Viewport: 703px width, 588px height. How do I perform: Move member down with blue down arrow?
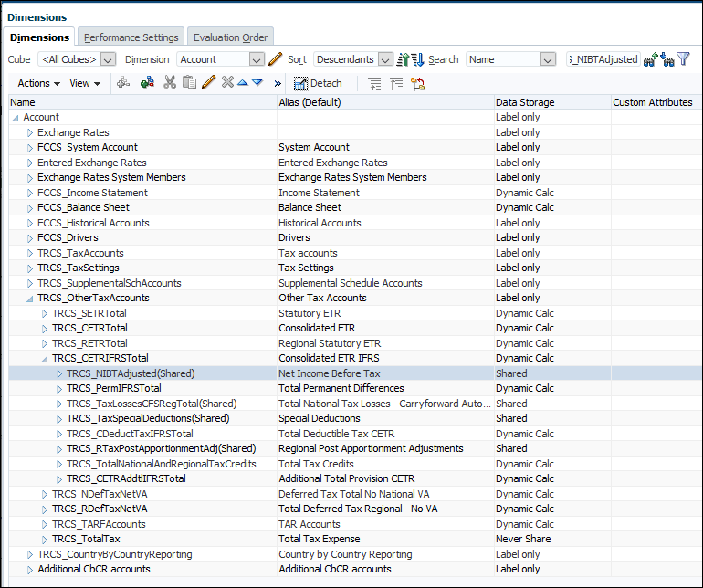point(257,83)
